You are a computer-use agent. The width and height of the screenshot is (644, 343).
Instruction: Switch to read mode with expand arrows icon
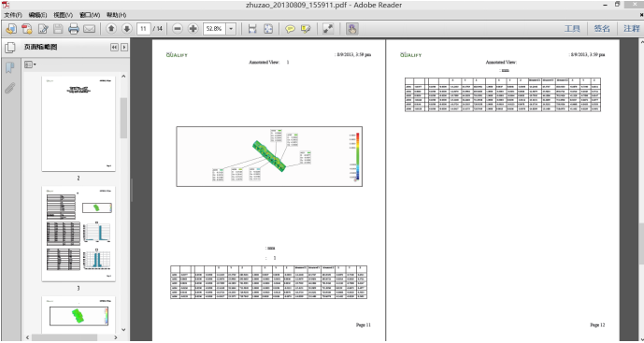coord(328,29)
